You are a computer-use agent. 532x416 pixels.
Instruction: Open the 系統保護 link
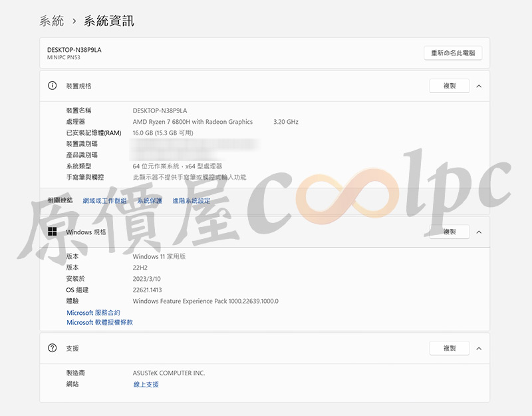pyautogui.click(x=150, y=200)
